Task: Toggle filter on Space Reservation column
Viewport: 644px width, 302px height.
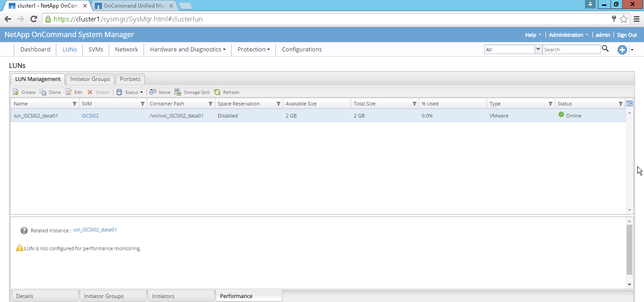Action: click(278, 104)
